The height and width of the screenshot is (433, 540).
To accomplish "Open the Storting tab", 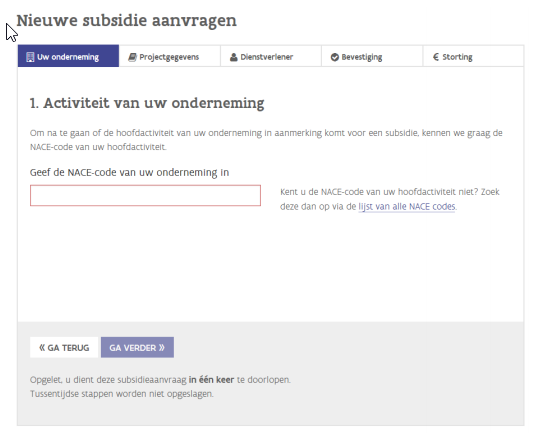I will (473, 56).
